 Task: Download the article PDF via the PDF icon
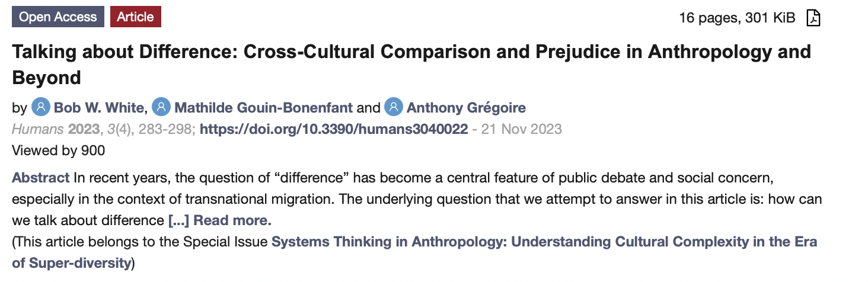click(x=813, y=18)
